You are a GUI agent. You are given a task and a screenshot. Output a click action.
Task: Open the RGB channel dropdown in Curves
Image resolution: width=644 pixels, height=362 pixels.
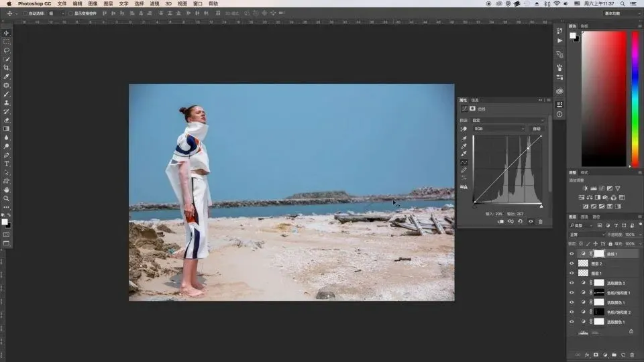[x=498, y=129]
